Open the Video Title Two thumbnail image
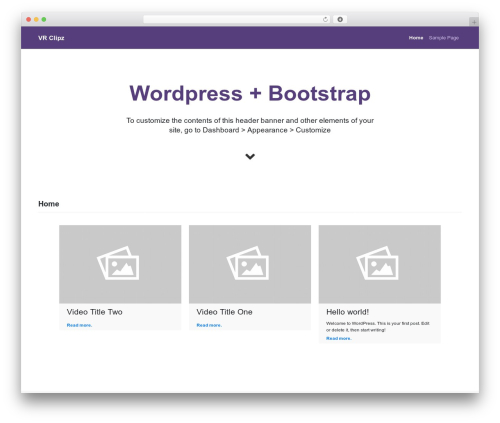The width and height of the screenshot is (500, 423). click(x=120, y=264)
